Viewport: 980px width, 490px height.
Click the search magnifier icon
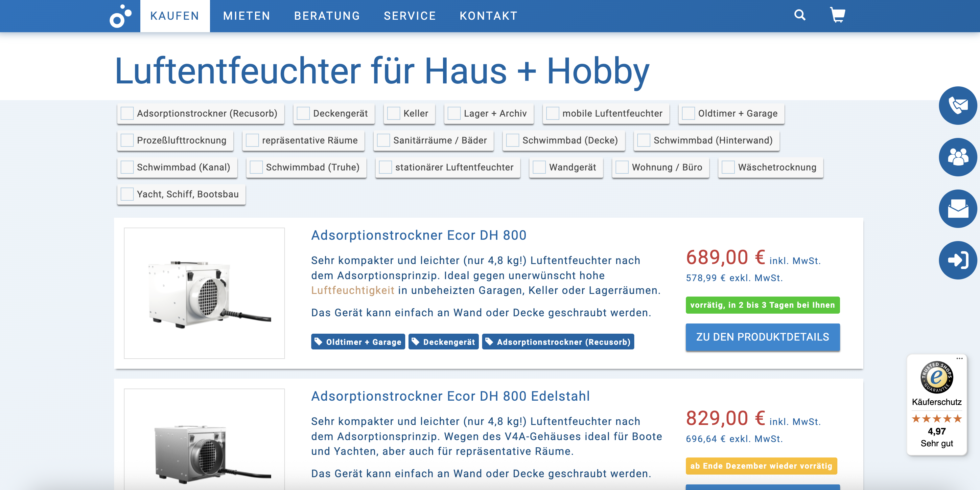click(x=800, y=15)
